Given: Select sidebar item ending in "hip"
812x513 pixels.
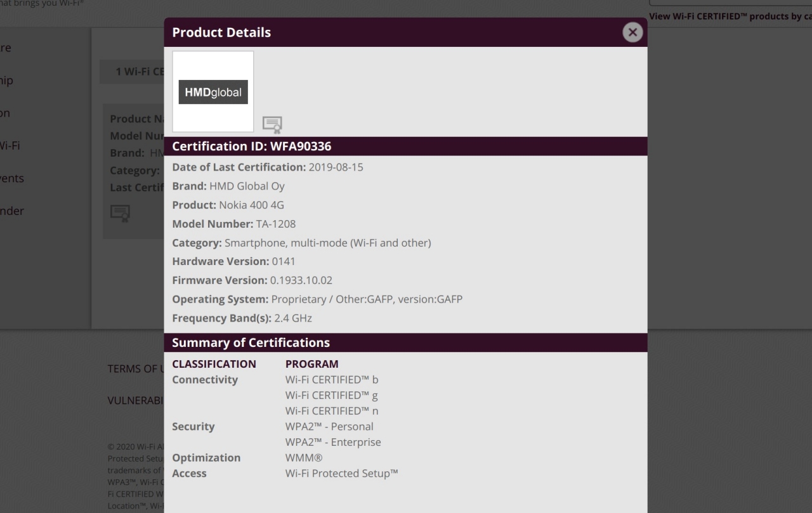Looking at the screenshot, I should [6, 81].
